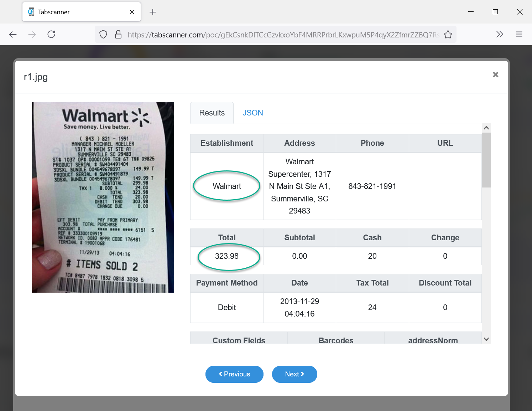Click the padlock site security icon
Image resolution: width=532 pixels, height=411 pixels.
[118, 34]
